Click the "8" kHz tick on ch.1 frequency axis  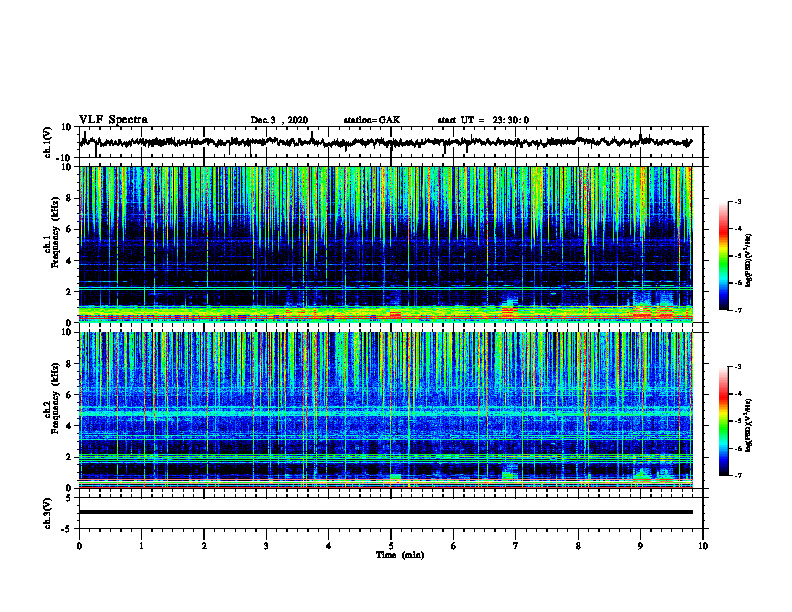click(x=70, y=198)
